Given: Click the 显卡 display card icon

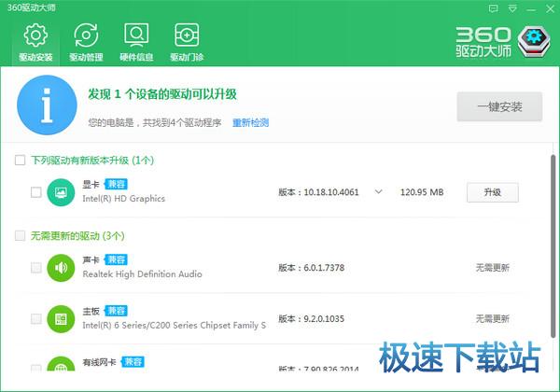Looking at the screenshot, I should [x=61, y=192].
